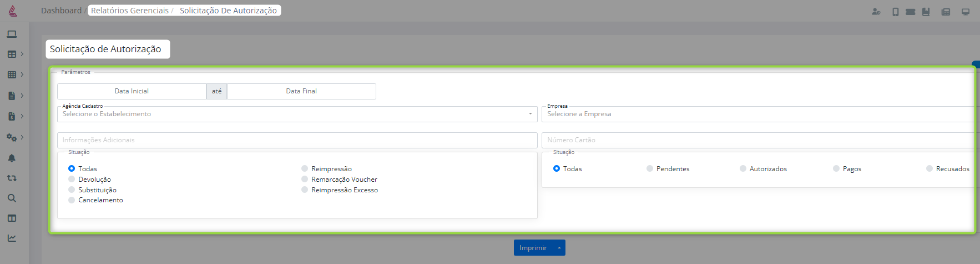The image size is (980, 264).
Task: Select the Cancelamento radio option
Action: point(72,200)
